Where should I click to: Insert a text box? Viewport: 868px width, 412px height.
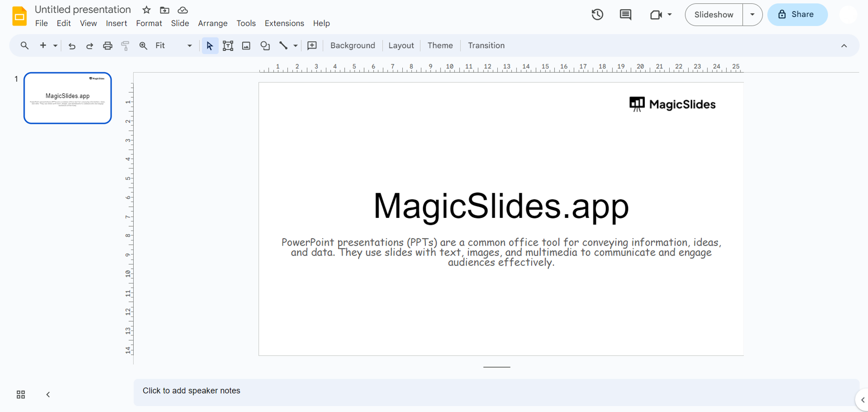(228, 46)
